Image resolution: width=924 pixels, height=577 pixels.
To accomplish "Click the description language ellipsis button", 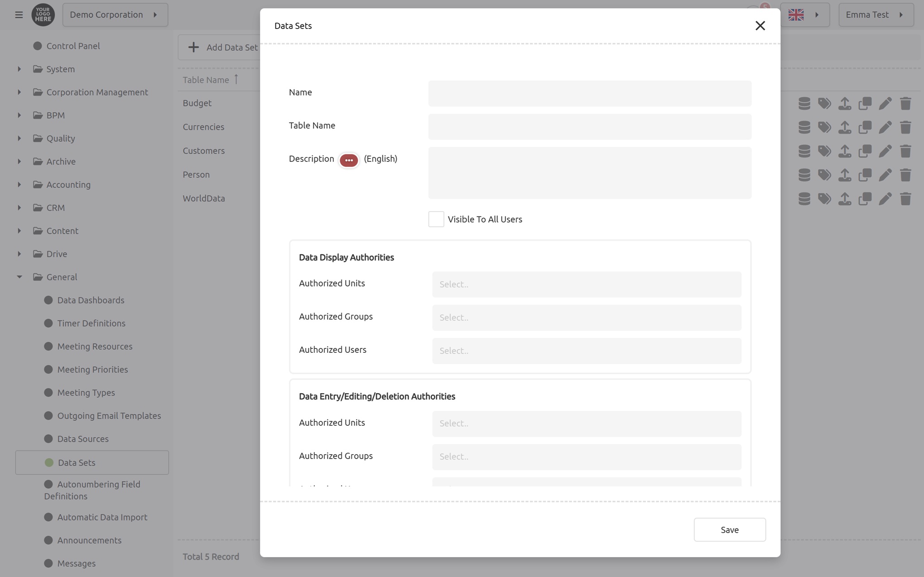I will tap(348, 160).
